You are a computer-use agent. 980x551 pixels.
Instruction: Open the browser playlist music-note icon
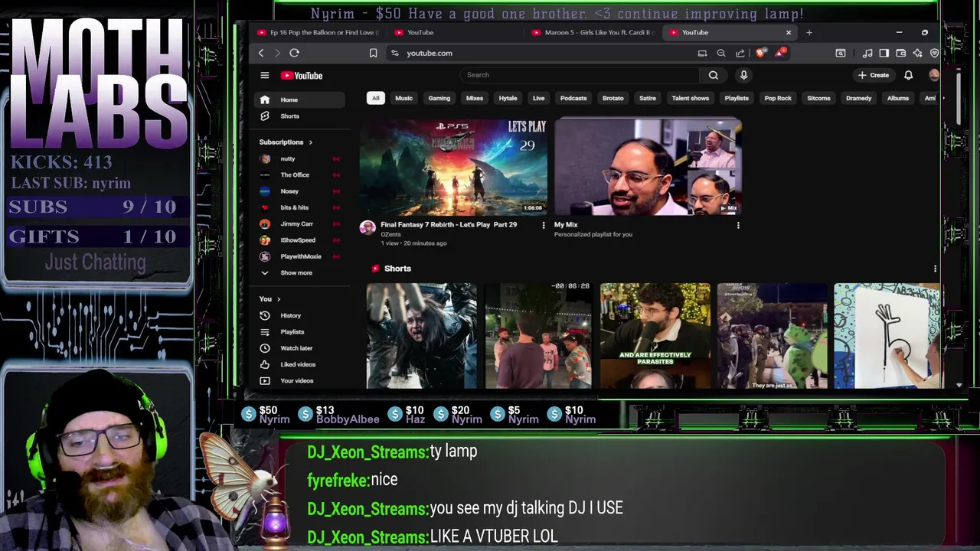pos(867,53)
